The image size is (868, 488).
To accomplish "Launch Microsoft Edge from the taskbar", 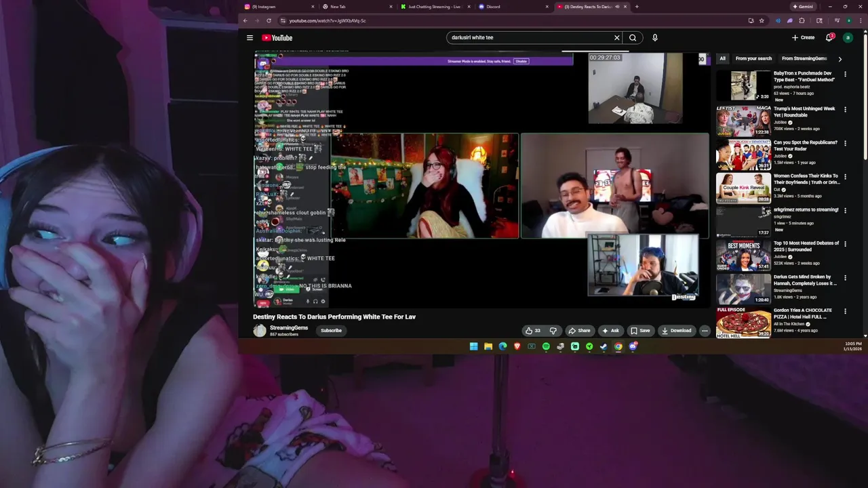I will (x=502, y=346).
